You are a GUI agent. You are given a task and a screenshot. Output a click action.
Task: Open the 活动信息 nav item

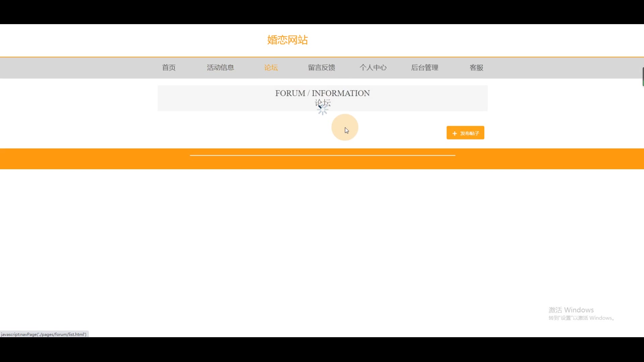coord(220,68)
